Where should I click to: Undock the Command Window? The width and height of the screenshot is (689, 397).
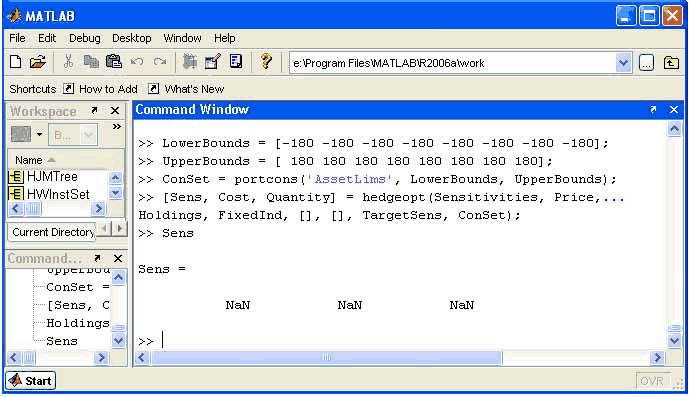tap(653, 109)
